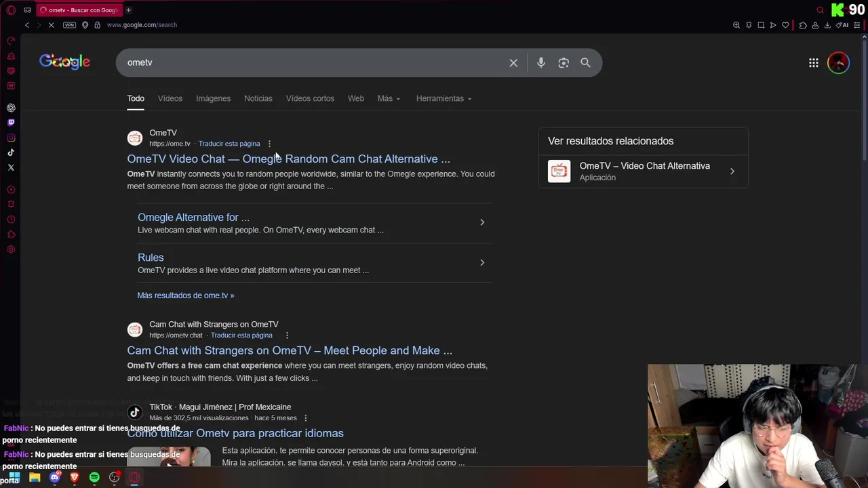Open Omegle Alternative for sublink

(193, 217)
